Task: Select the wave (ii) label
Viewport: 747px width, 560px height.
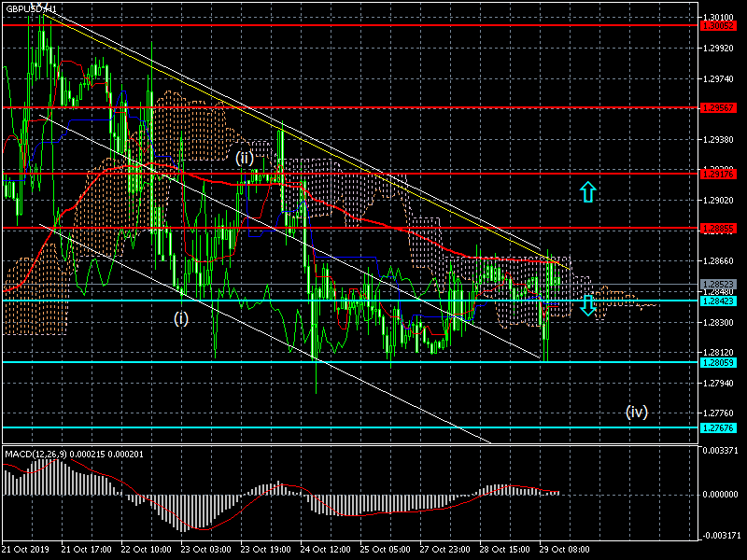Action: pyautogui.click(x=245, y=158)
